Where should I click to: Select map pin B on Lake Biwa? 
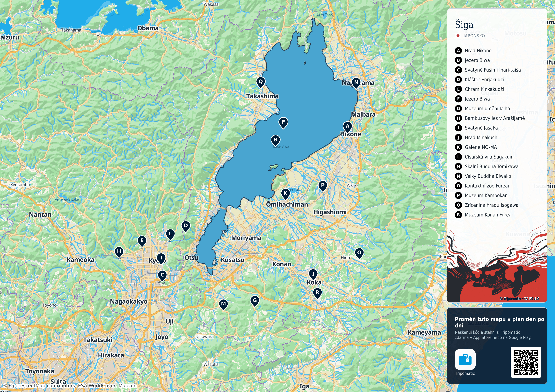point(275,141)
